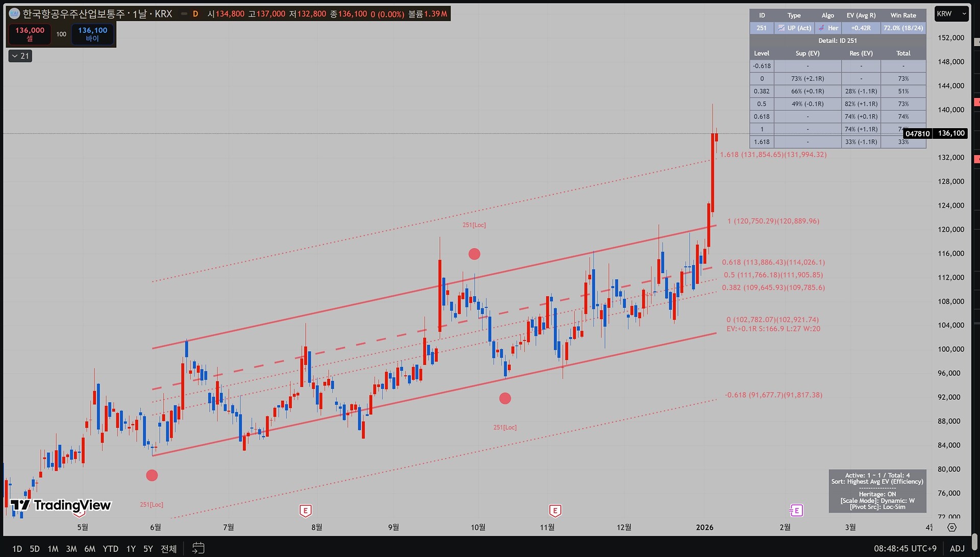The height and width of the screenshot is (557, 980).
Task: Click the earnings marker near November
Action: click(555, 511)
